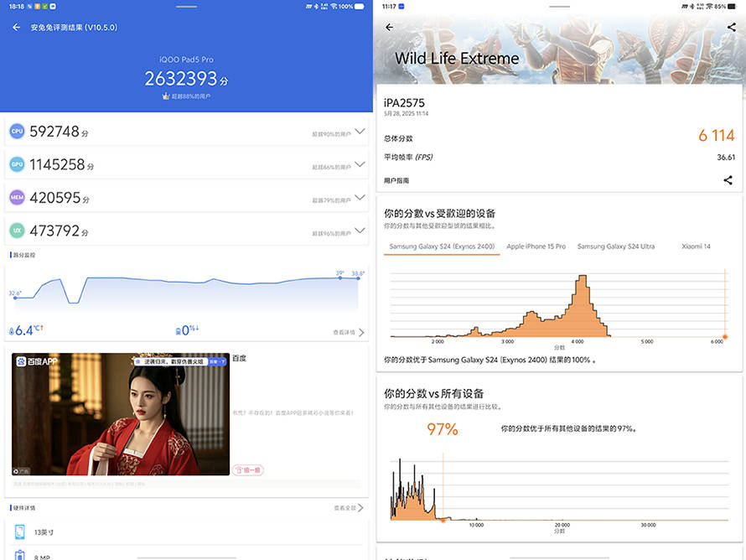Open 查看全部 in hardware details section

click(x=348, y=508)
